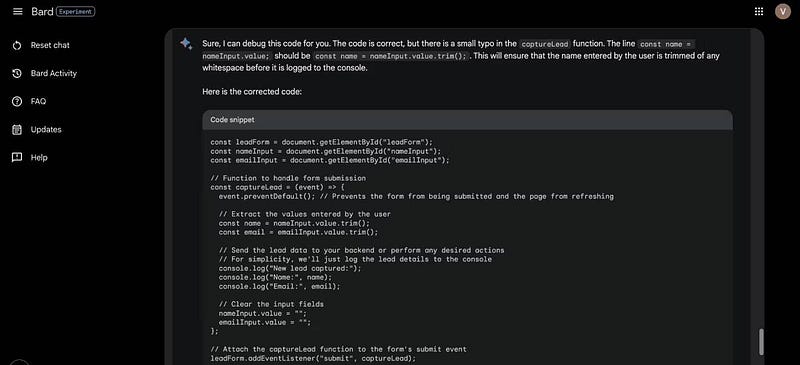Click the FAQ question mark icon
Viewport: 800px width, 365px height.
click(17, 102)
